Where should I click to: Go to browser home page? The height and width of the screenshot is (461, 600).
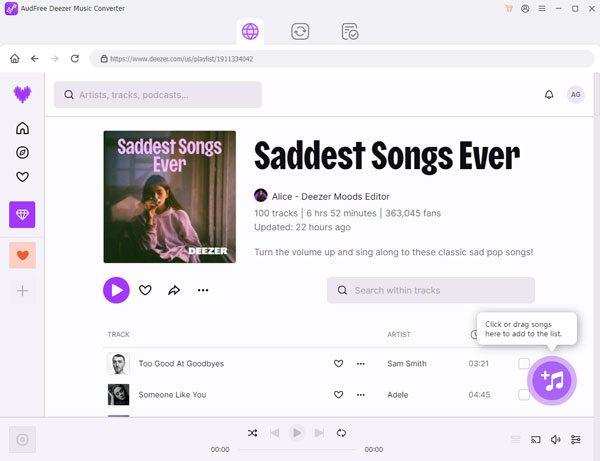(x=15, y=59)
